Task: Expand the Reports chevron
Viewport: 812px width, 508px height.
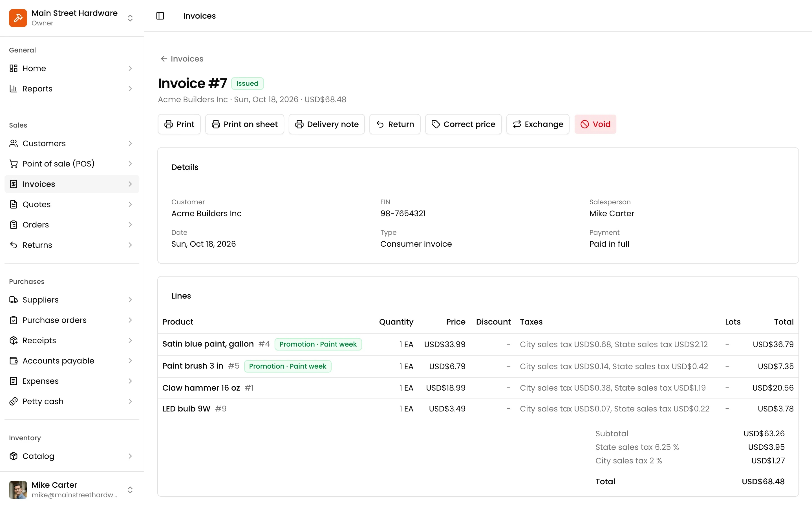Action: (130, 89)
